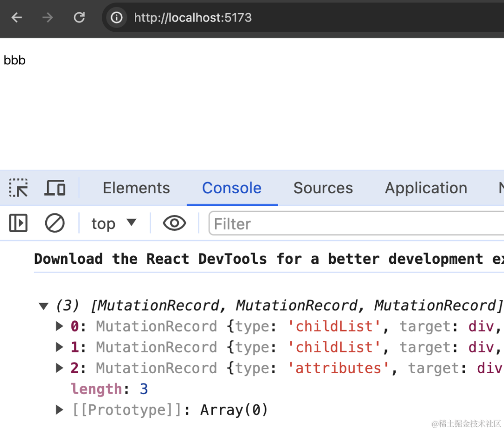Expand the [[Prototype]] Array(0) entry

coord(59,410)
